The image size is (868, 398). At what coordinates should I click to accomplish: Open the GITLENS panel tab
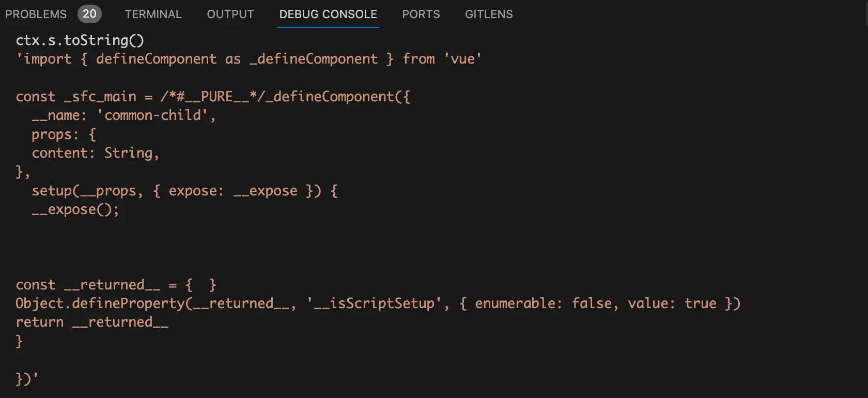coord(489,14)
